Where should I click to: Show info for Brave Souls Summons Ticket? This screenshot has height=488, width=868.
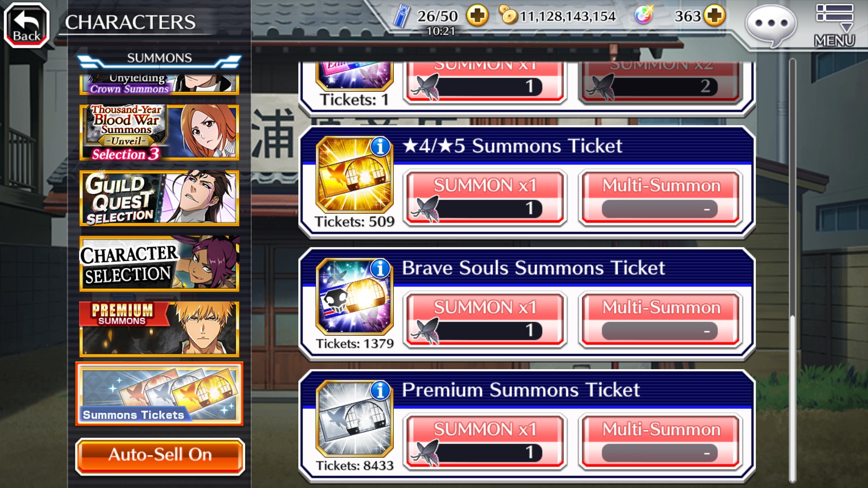coord(380,268)
